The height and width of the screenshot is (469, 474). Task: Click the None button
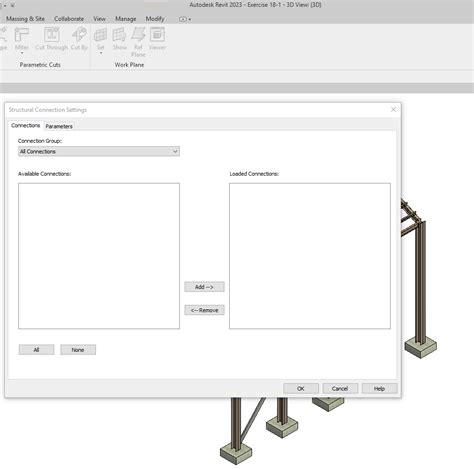[x=78, y=350]
